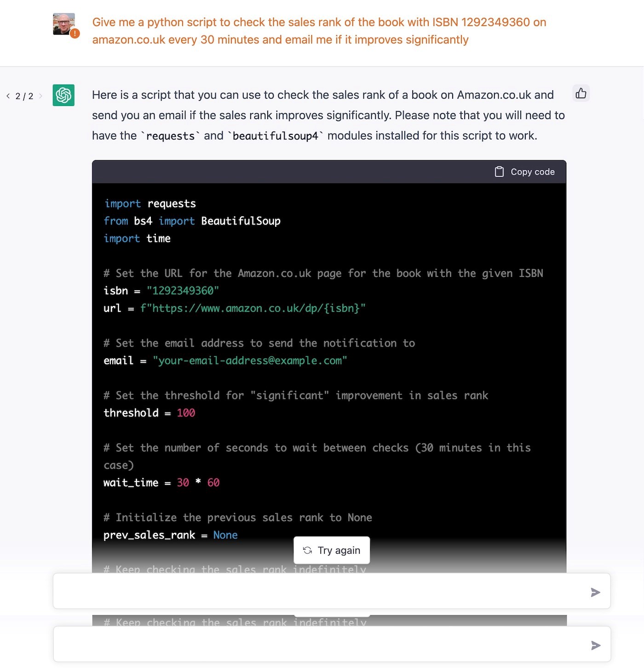The image size is (644, 668).
Task: Click the response intro paragraph text
Action: coord(328,115)
